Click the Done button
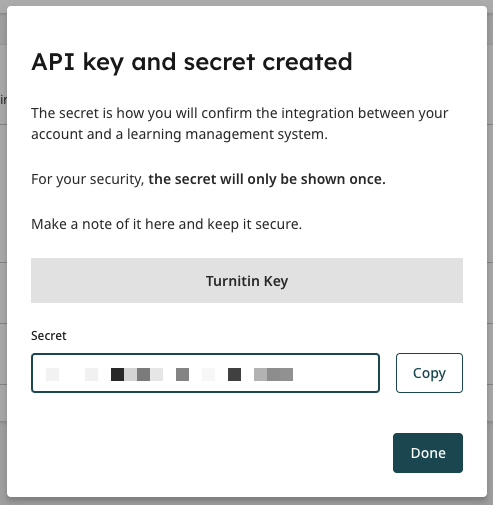 pos(428,453)
